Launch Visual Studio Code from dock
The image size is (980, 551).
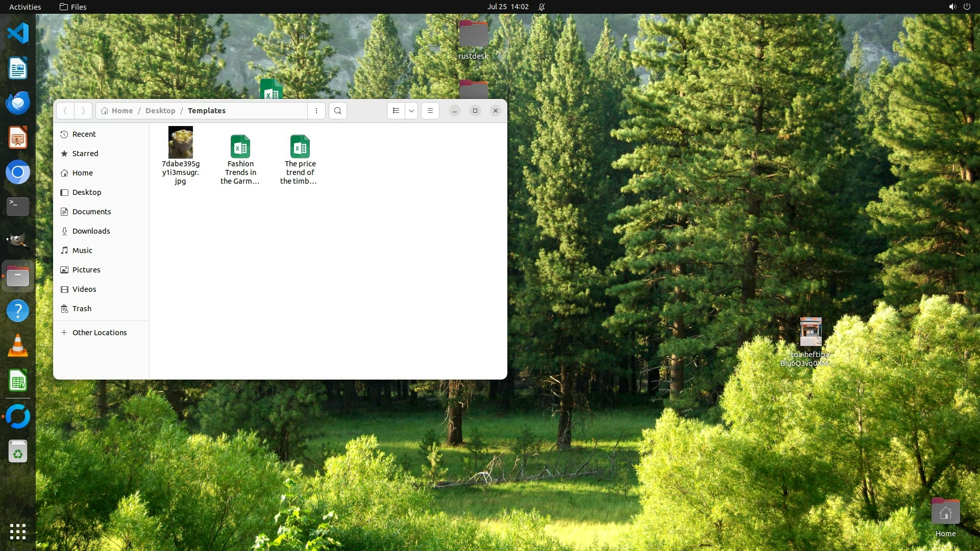pos(18,34)
